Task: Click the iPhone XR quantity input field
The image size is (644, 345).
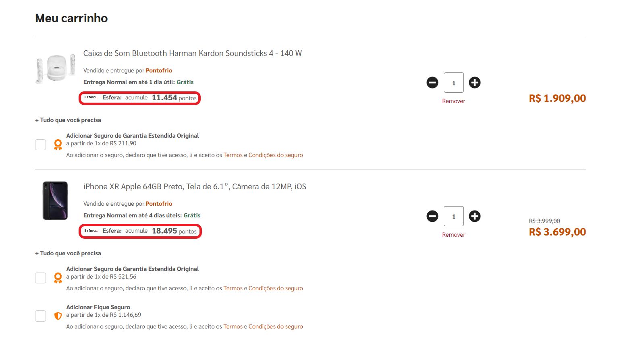Action: pos(453,216)
